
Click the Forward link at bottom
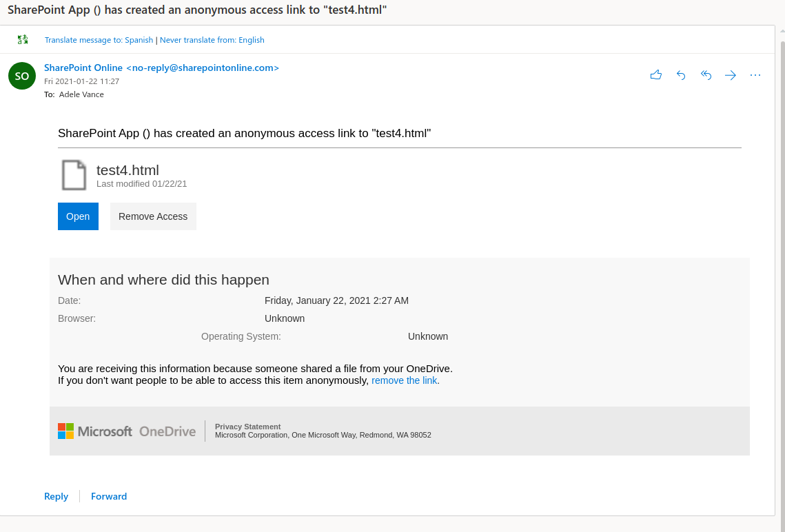[x=109, y=496]
